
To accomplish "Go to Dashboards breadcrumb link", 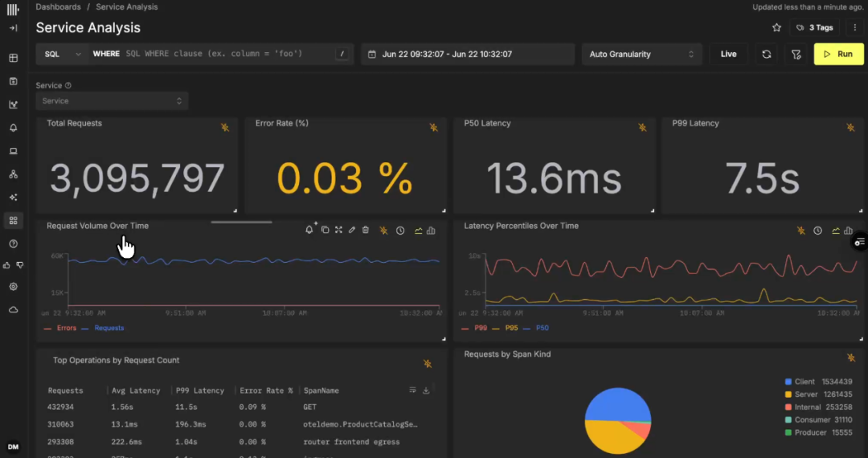I will pos(58,6).
